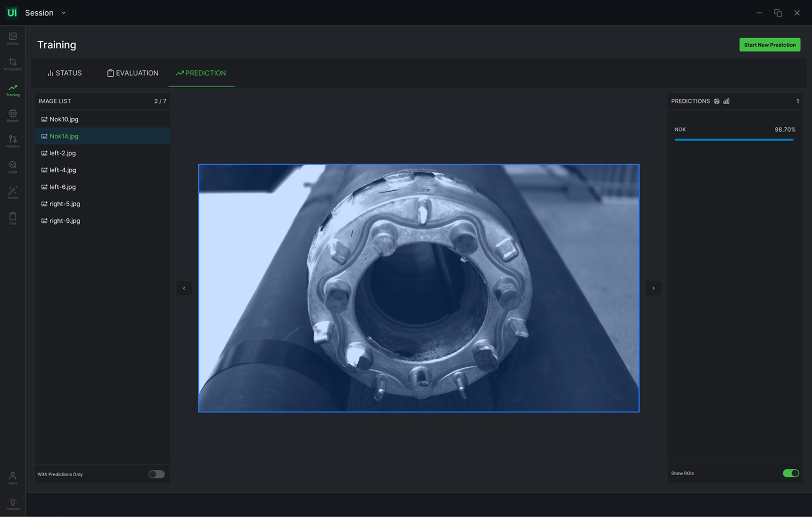The height and width of the screenshot is (517, 812).
Task: Save predictions using the disk icon
Action: (716, 101)
